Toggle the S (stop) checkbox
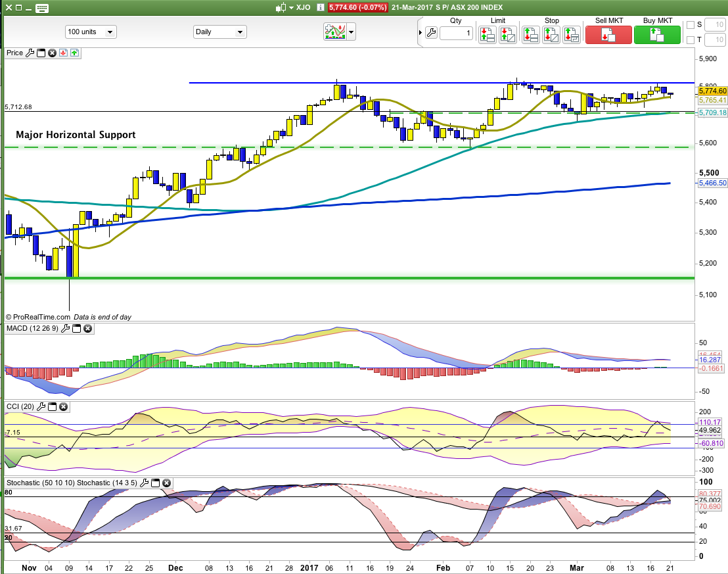This screenshot has height=574, width=728. [x=691, y=24]
